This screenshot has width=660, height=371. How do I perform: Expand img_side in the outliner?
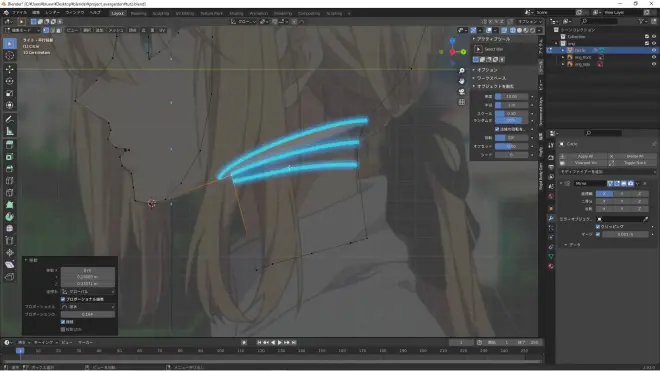click(563, 64)
